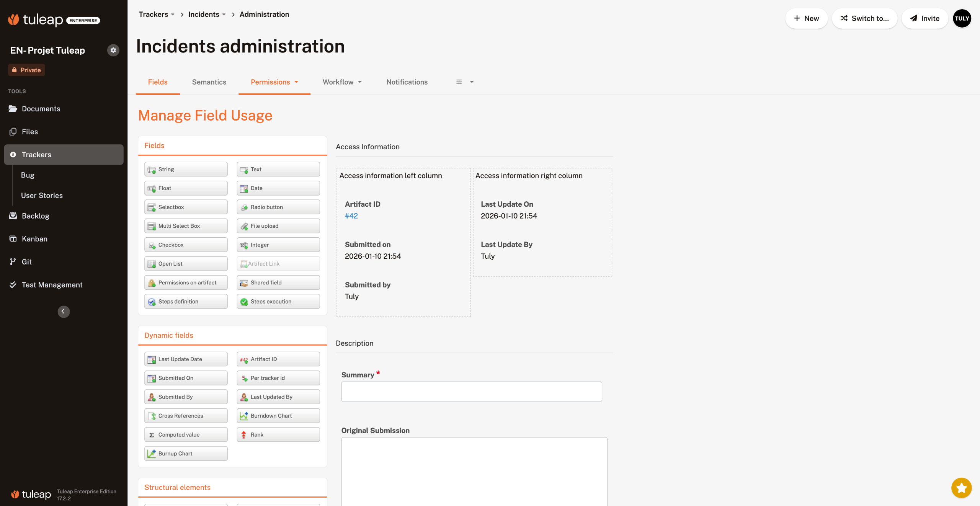
Task: Add a Burnup Chart field
Action: [186, 454]
